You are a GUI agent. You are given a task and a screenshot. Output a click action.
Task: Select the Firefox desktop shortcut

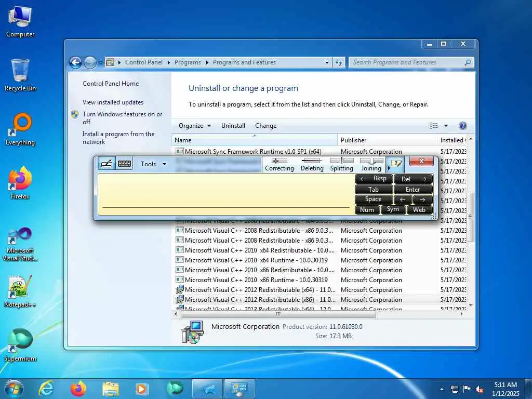[20, 183]
